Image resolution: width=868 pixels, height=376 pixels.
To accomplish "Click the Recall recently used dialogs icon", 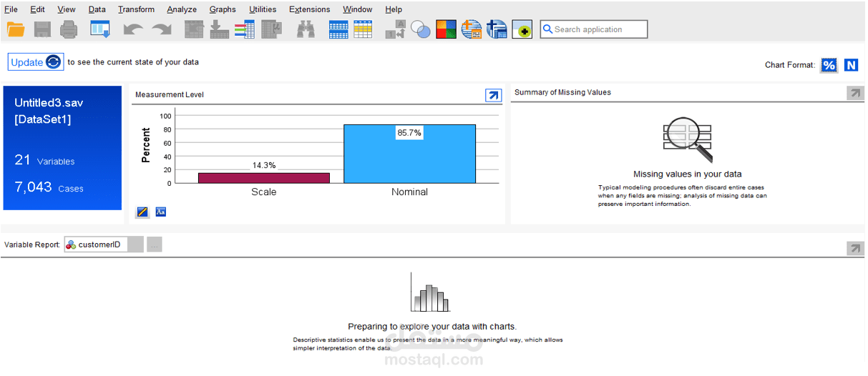I will click(x=99, y=29).
